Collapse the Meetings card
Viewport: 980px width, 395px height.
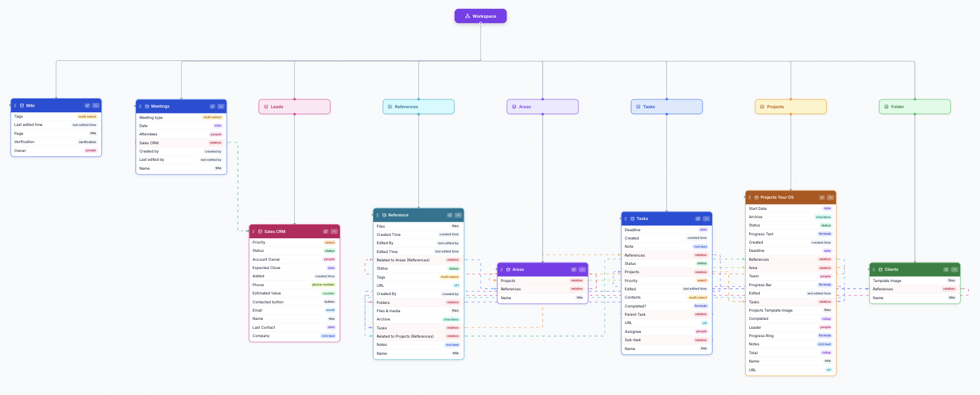[x=221, y=106]
